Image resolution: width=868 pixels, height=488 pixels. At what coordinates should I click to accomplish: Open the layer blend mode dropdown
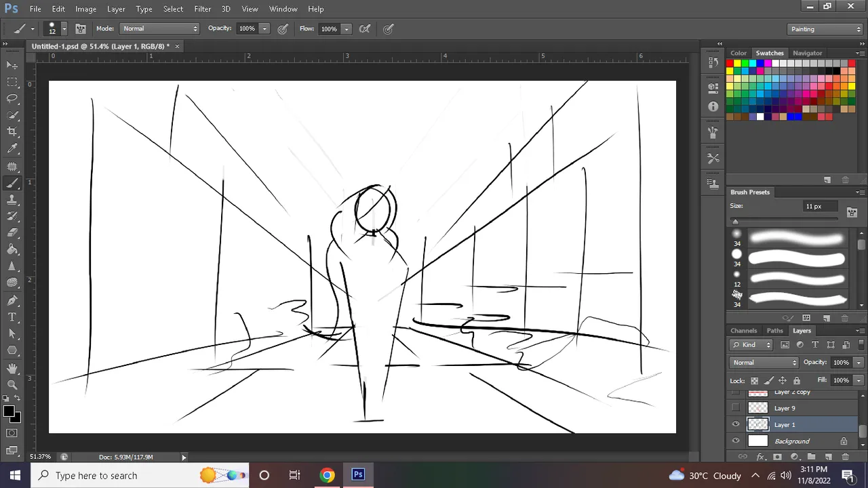(x=764, y=363)
